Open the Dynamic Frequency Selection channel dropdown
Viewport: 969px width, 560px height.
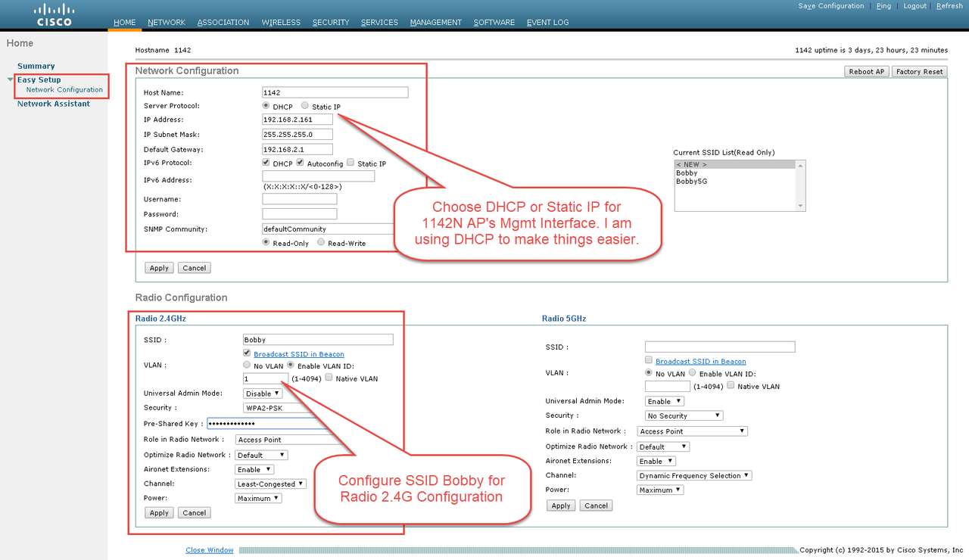click(x=695, y=475)
